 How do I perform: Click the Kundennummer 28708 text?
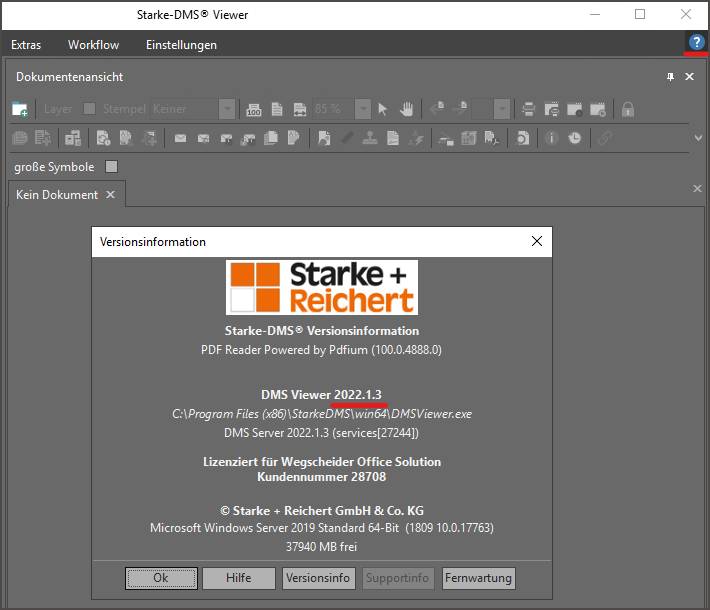pos(321,477)
